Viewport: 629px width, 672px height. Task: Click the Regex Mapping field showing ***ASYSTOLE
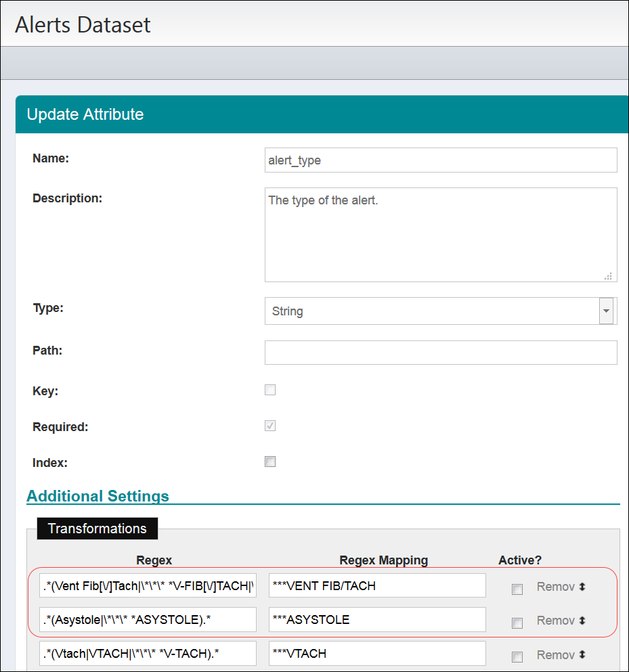click(376, 619)
